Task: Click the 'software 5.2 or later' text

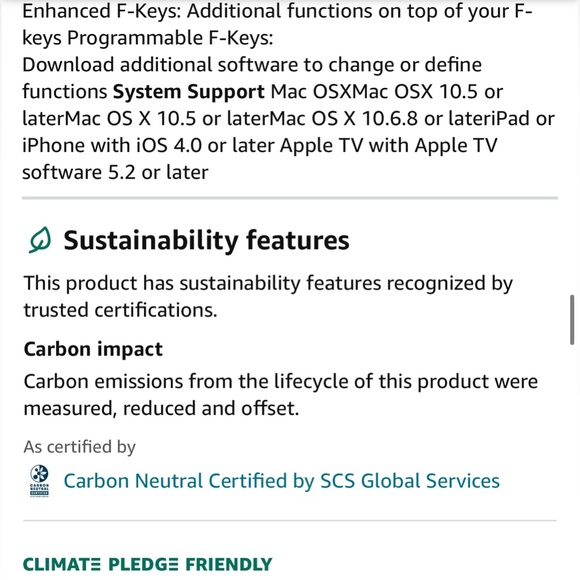Action: pos(115,172)
